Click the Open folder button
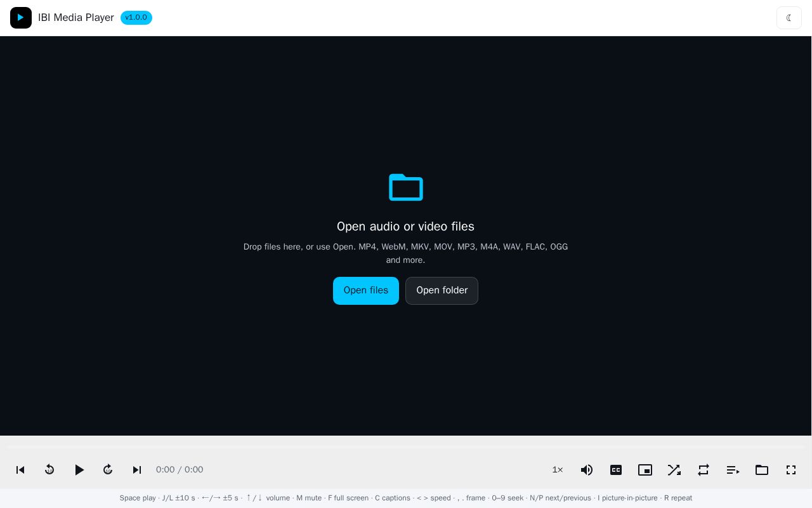This screenshot has width=812, height=508. [442, 291]
